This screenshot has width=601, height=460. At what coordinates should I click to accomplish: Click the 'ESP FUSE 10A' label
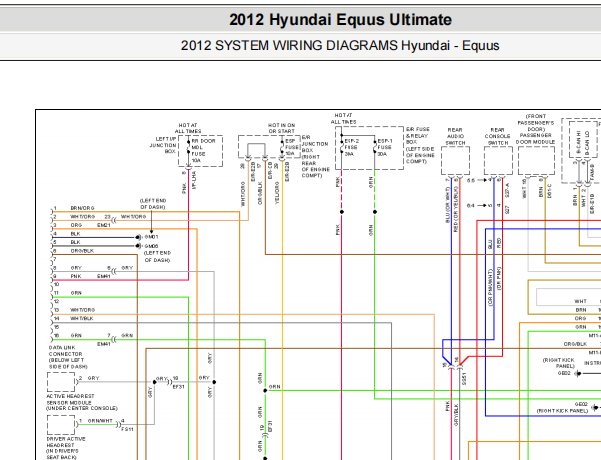point(292,147)
